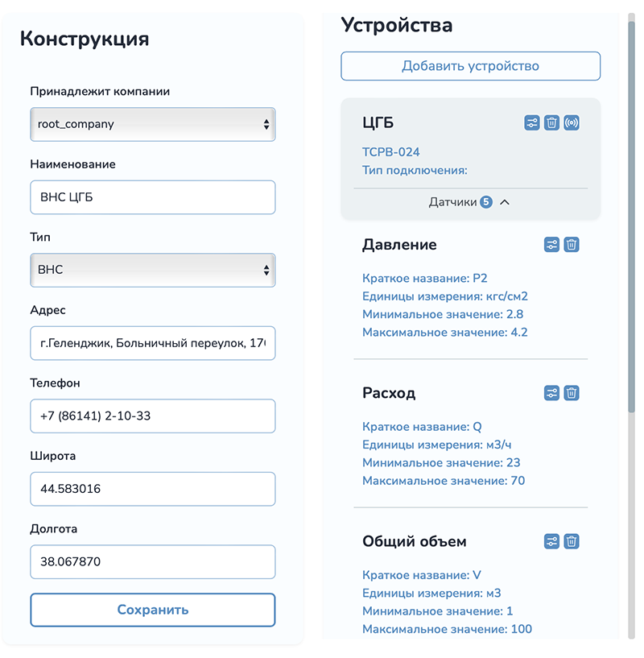Open settings for the ЦГБ device

pyautogui.click(x=531, y=122)
